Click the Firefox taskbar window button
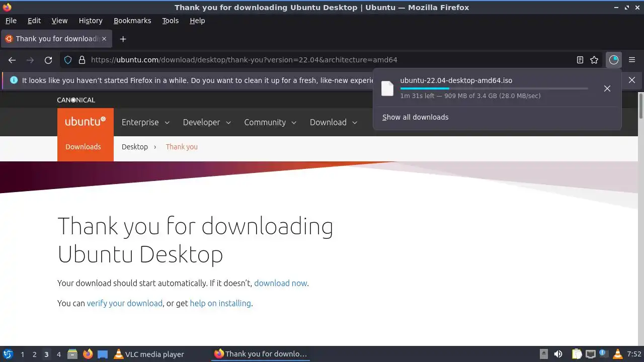Screen dimensions: 644x362 coord(261,354)
